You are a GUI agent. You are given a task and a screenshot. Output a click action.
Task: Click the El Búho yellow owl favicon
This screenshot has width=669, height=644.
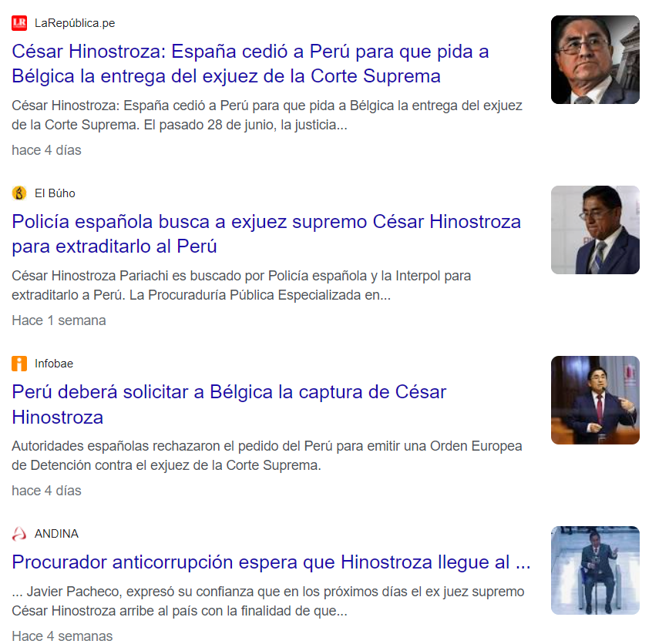(x=19, y=193)
